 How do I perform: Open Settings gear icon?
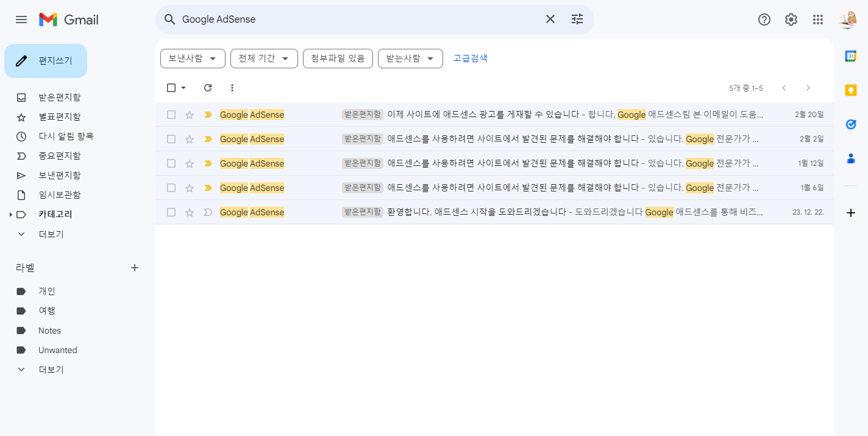[791, 20]
